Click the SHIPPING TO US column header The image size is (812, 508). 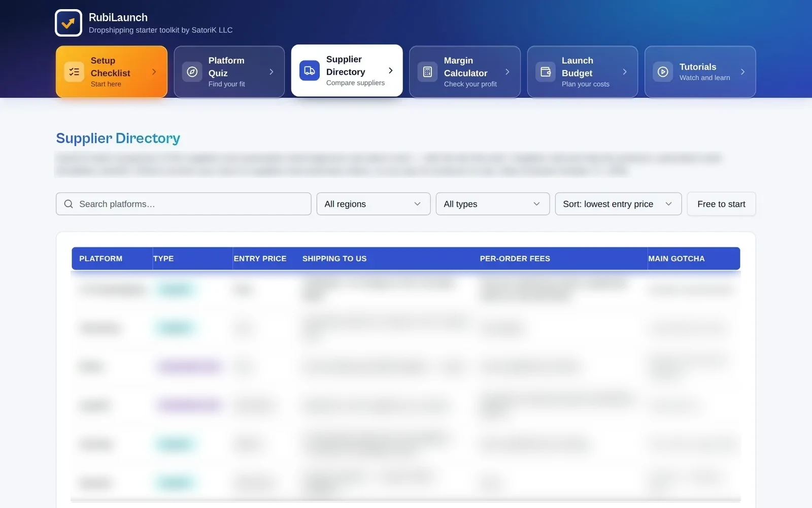(334, 259)
